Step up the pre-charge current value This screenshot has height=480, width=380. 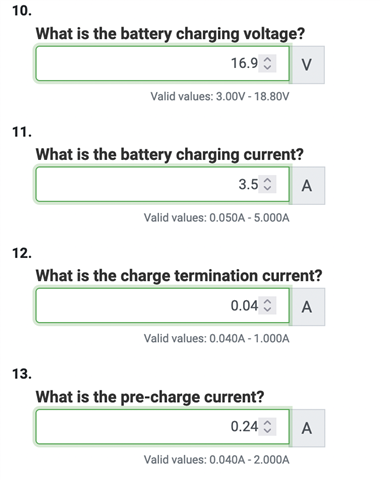(x=267, y=423)
